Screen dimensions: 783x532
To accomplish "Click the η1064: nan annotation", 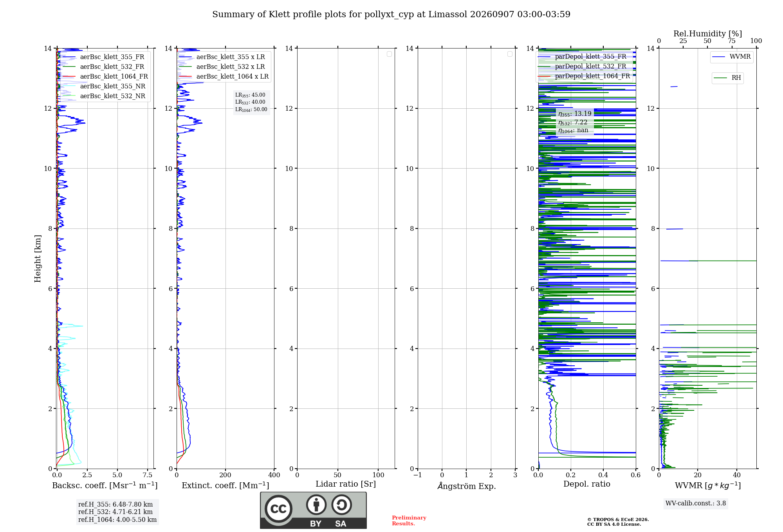I will 573,131.
